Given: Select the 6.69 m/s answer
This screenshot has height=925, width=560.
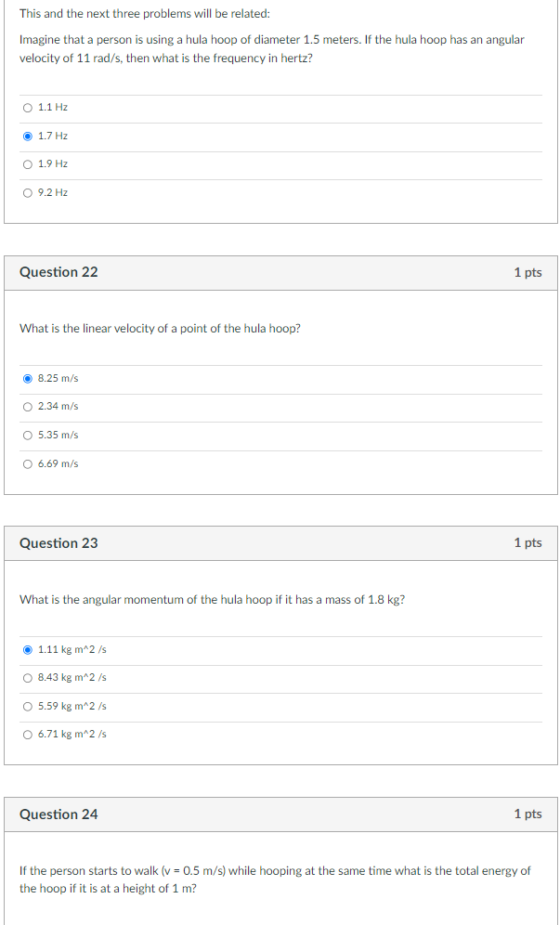Looking at the screenshot, I should [27, 463].
